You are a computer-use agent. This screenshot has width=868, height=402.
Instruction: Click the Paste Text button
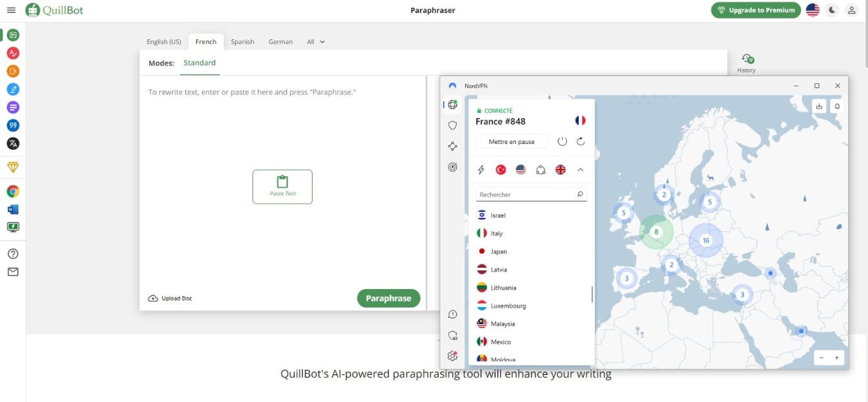pyautogui.click(x=282, y=186)
